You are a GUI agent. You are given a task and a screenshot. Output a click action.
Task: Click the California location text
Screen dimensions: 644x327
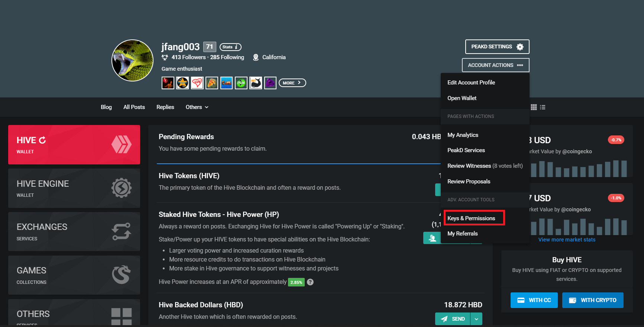(274, 57)
